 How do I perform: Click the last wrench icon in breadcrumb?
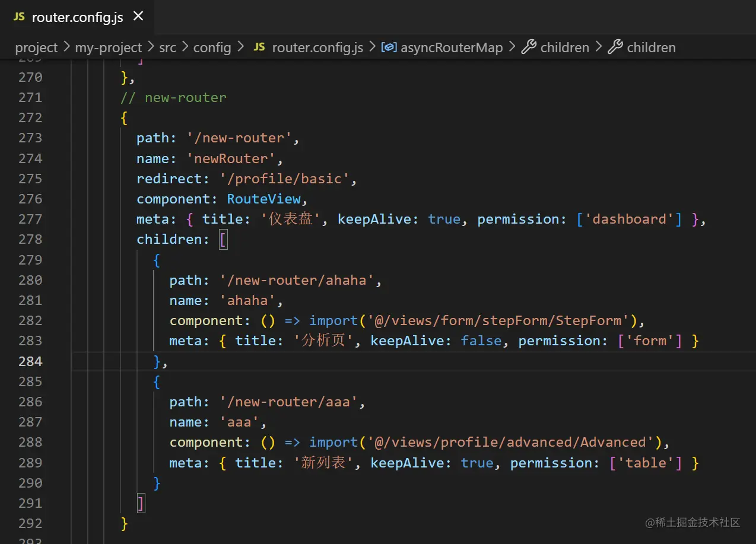(x=615, y=47)
